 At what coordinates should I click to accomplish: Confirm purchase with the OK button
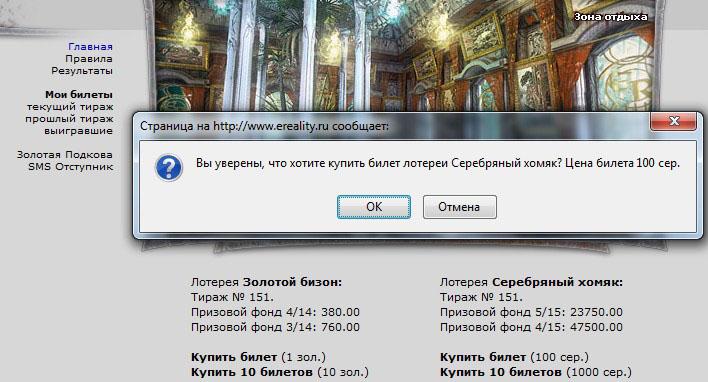(x=374, y=207)
